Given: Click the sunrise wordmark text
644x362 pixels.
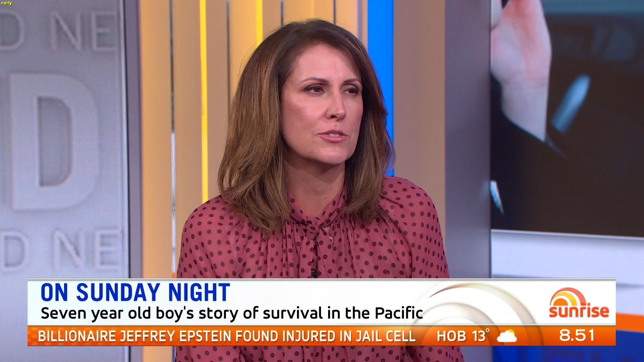Looking at the screenshot, I should click(579, 311).
